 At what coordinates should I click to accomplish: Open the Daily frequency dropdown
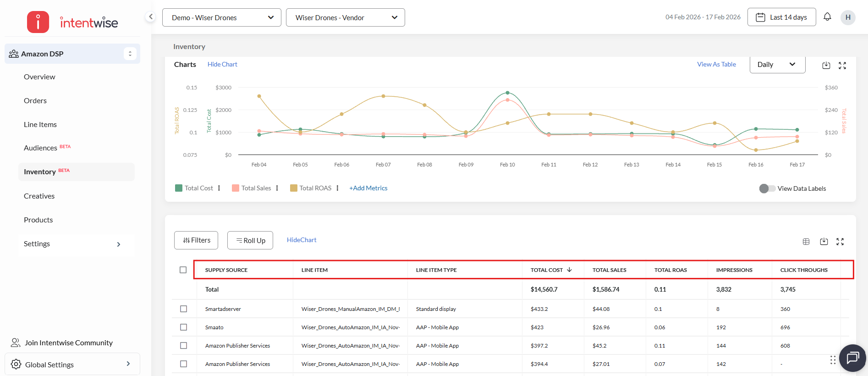(777, 65)
